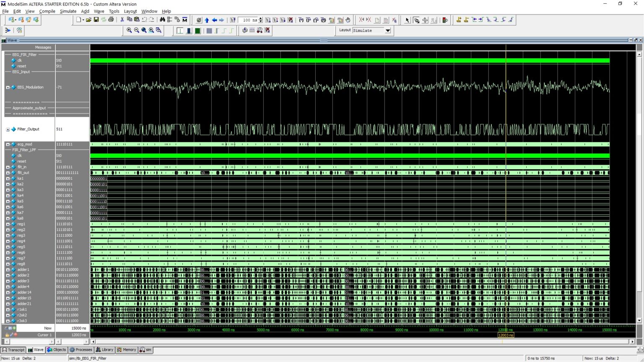This screenshot has height=362, width=644.
Task: Click the waveform horizontal scrollbar track
Action: click(361, 341)
